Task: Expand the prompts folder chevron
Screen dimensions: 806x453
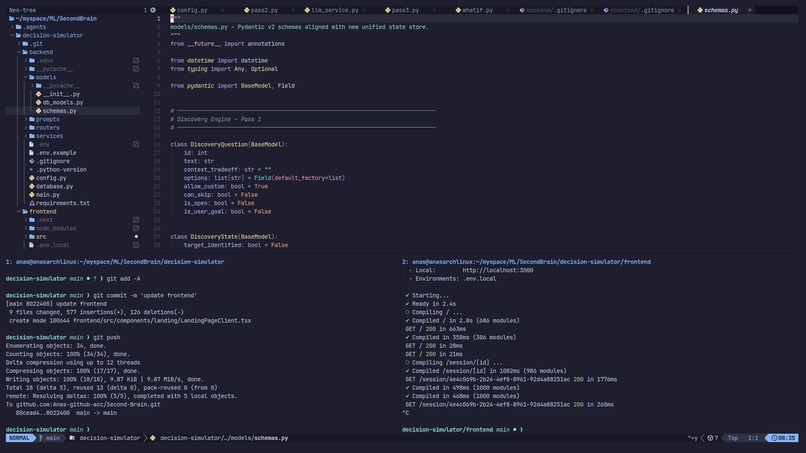Action: (x=26, y=119)
